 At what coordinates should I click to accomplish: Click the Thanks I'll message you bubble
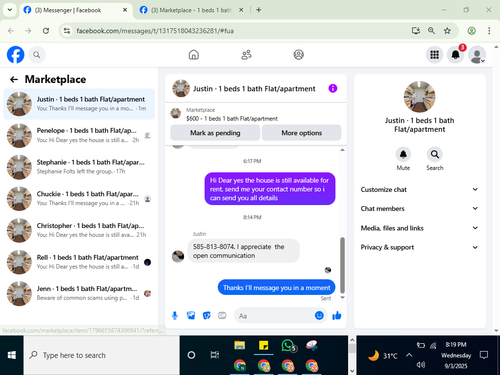coord(276,287)
